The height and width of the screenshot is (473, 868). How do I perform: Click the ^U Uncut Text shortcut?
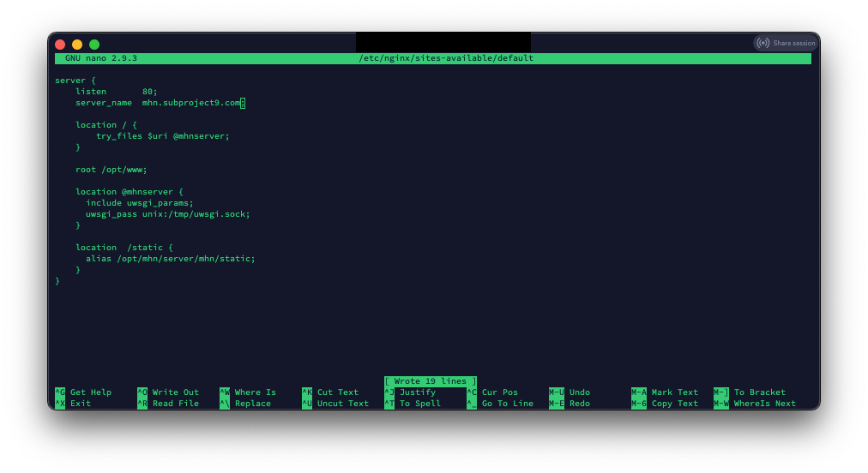coord(335,404)
